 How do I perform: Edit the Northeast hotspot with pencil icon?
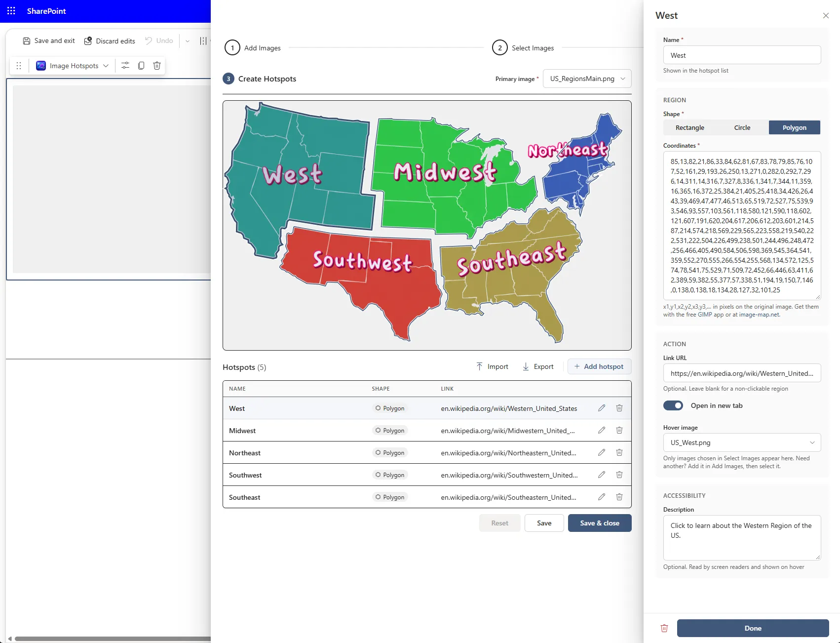pos(602,452)
